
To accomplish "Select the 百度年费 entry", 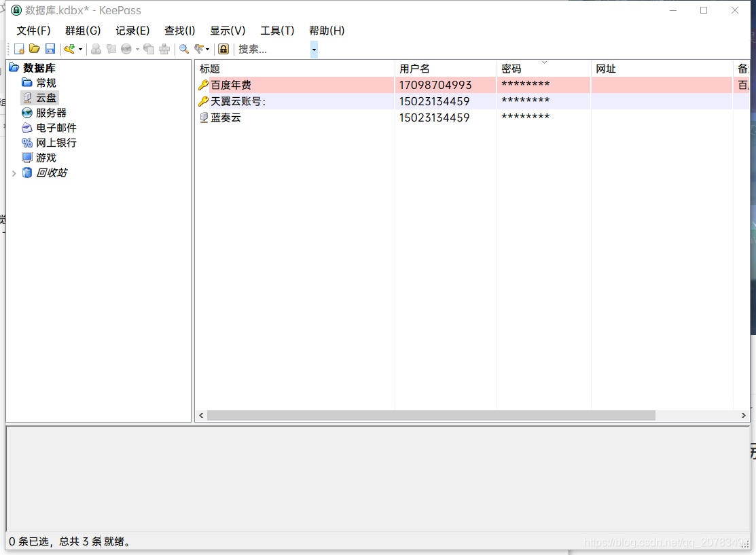I will [472, 85].
